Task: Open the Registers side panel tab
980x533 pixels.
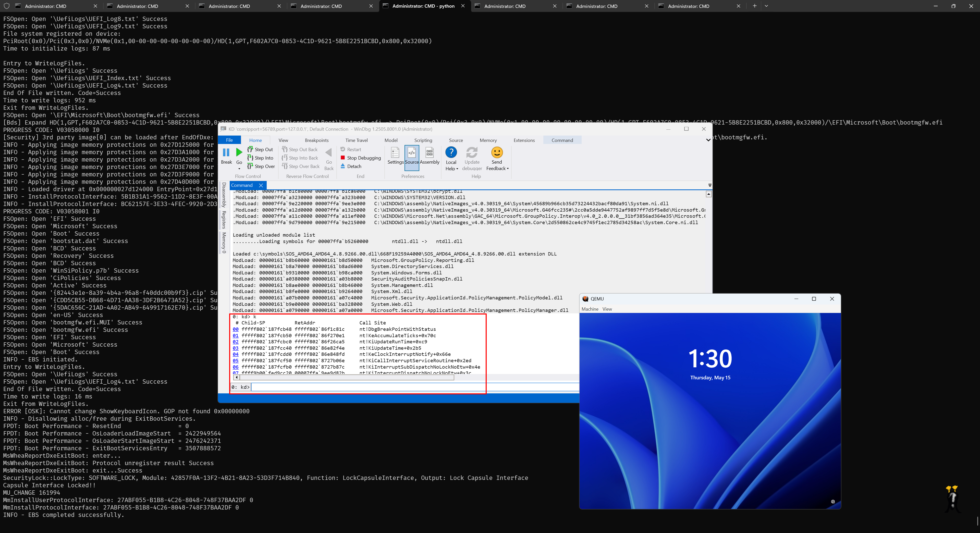Action: [x=224, y=220]
